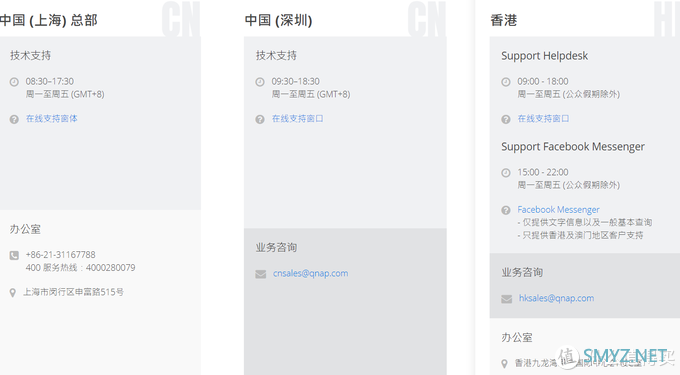Image resolution: width=680 pixels, height=375 pixels.
Task: Select the 仅提供文字信息以及一般基本查询 note
Action: click(585, 222)
